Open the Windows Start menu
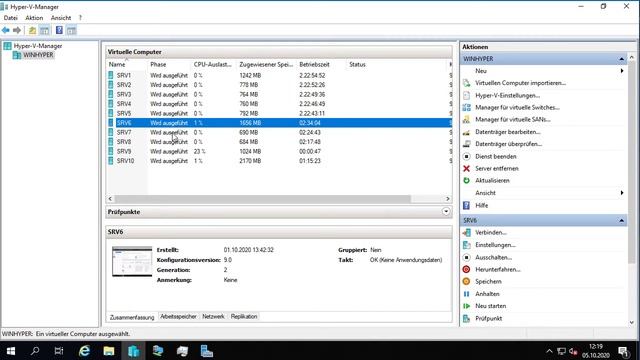The image size is (640, 360). (11, 351)
